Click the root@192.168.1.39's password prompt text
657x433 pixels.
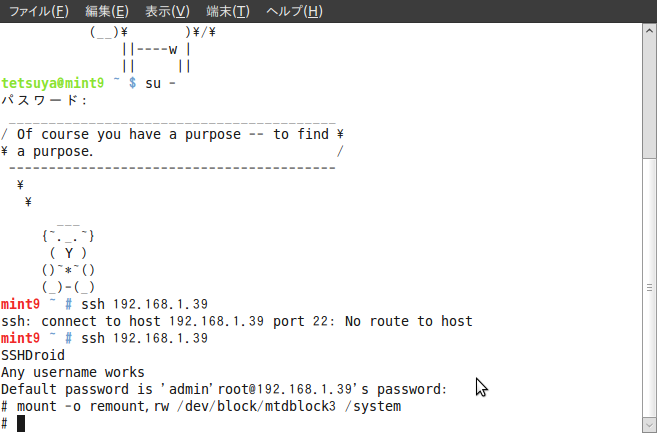coord(332,389)
